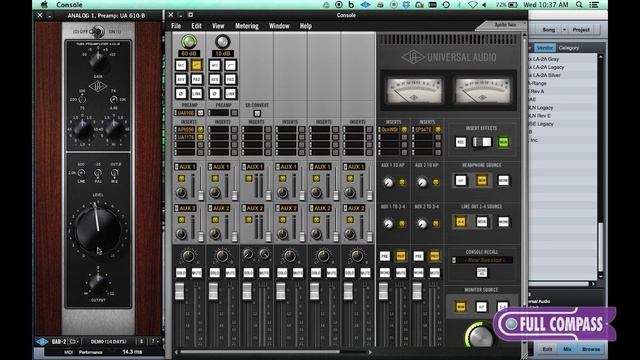Viewport: 640px width, 360px height.
Task: Click the main fader handle on first Console channel
Action: 180,291
